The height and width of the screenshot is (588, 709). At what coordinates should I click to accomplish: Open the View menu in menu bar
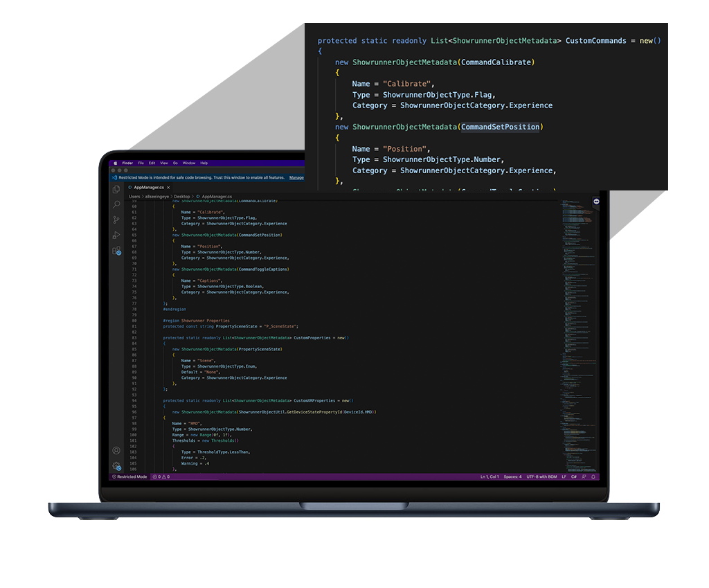click(x=164, y=163)
